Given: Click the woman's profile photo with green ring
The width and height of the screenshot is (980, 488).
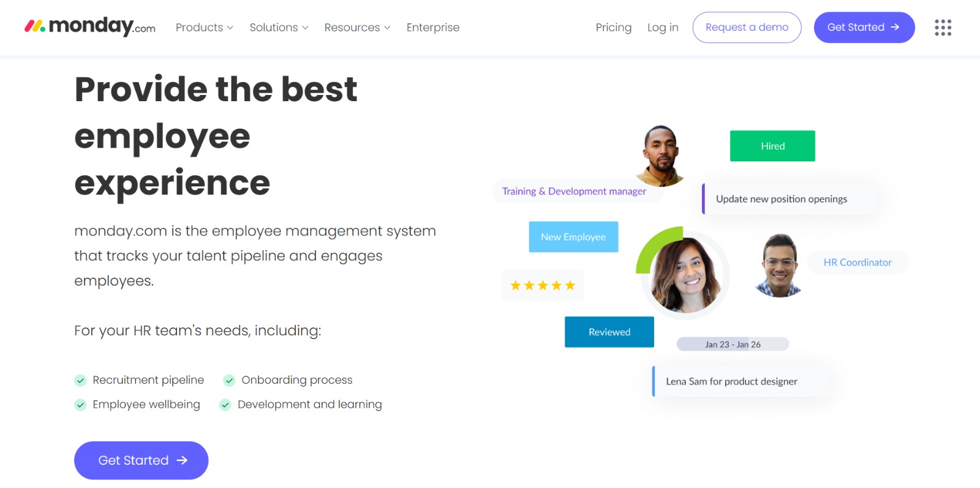Looking at the screenshot, I should point(685,275).
